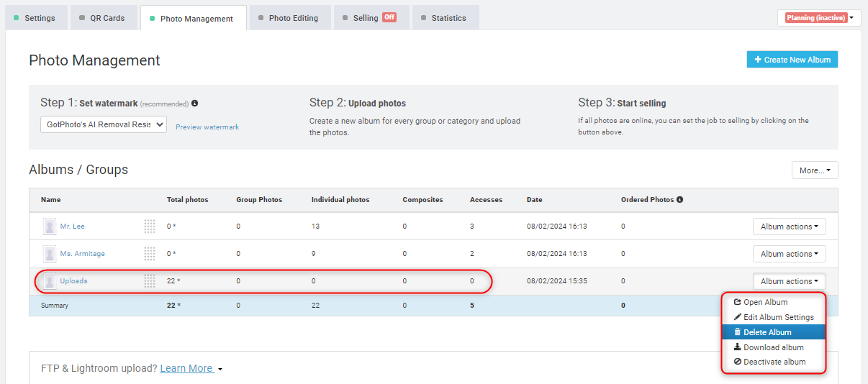Expand the FTP & Lightroom upload arrow
The width and height of the screenshot is (868, 384).
(x=220, y=370)
